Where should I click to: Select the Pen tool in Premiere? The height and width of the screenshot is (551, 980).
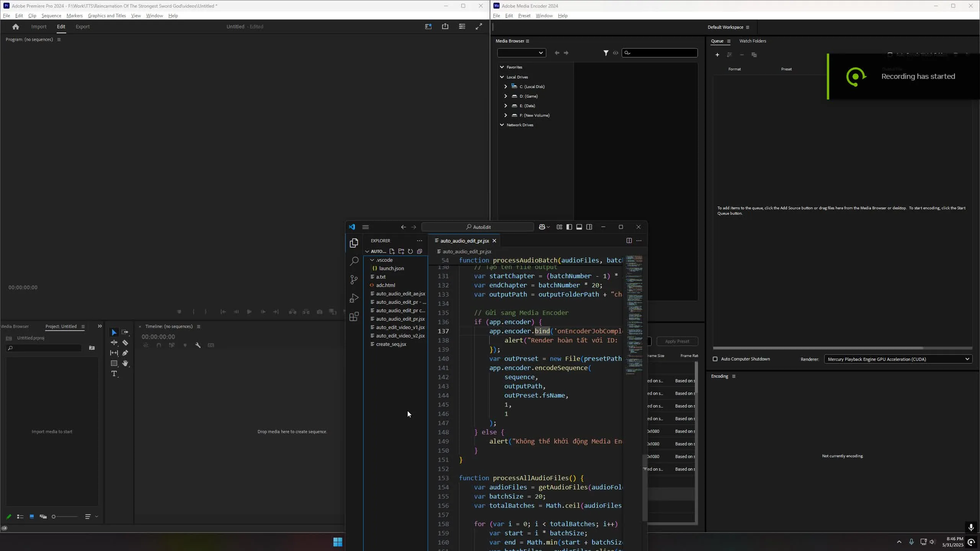(x=125, y=353)
